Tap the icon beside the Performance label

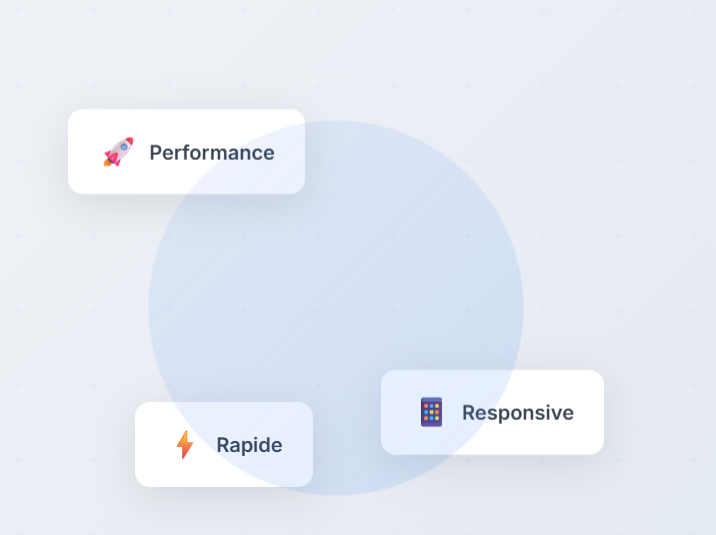click(118, 152)
